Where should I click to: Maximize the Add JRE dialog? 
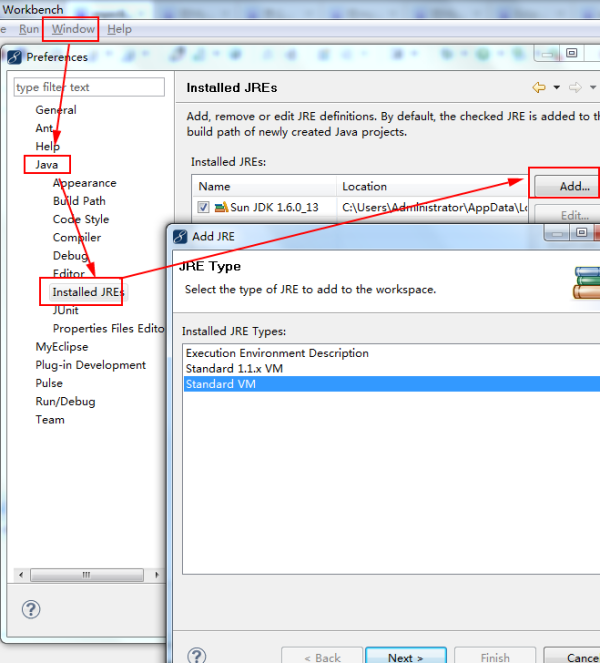click(x=581, y=232)
